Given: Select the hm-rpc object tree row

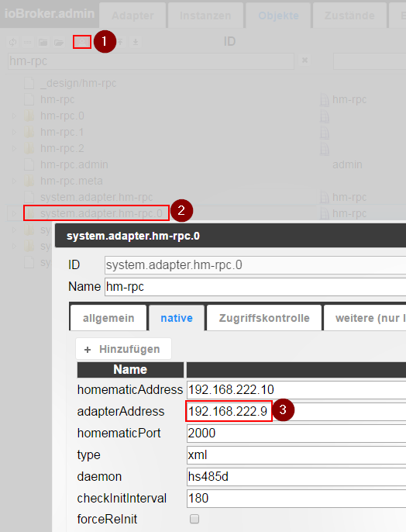Looking at the screenshot, I should 57,99.
